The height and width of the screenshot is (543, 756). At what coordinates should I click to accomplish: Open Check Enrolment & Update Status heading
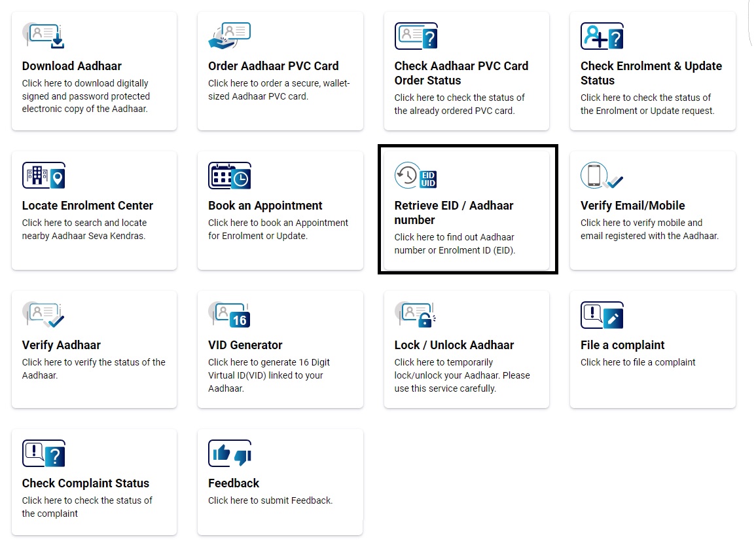point(651,73)
